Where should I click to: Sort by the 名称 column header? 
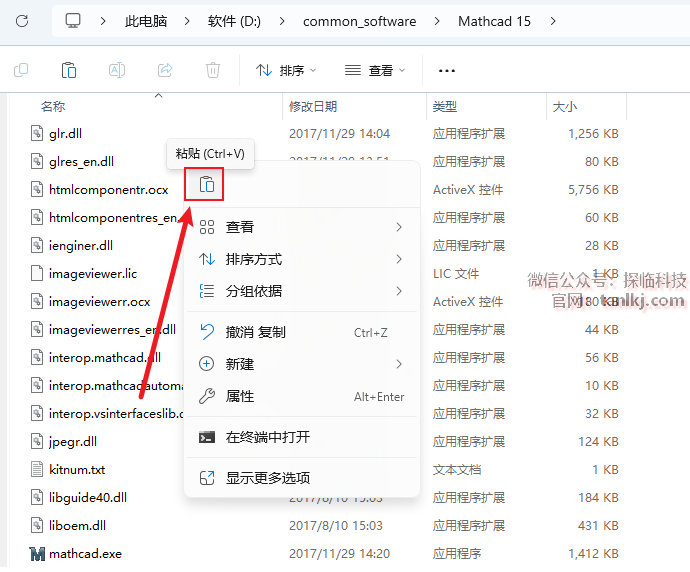point(53,106)
